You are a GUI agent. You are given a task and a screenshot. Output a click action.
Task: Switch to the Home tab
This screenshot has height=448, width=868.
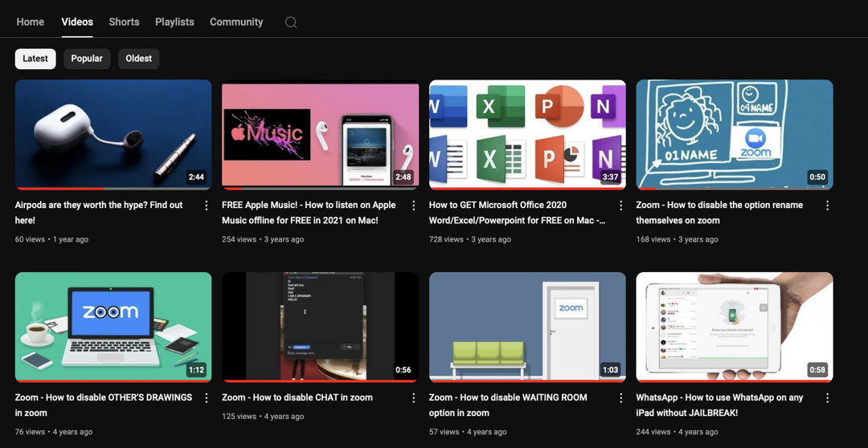(31, 22)
